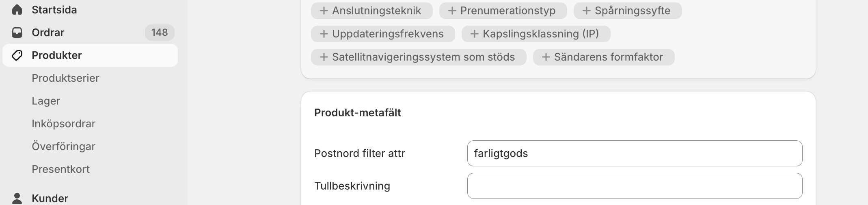Click plus icon on Prenumerationstyp chip

(x=452, y=11)
